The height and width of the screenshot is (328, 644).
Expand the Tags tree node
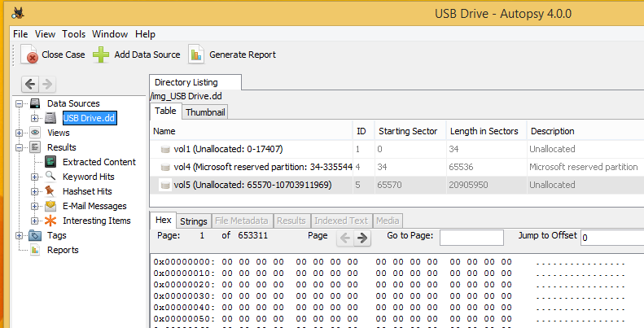click(x=20, y=236)
